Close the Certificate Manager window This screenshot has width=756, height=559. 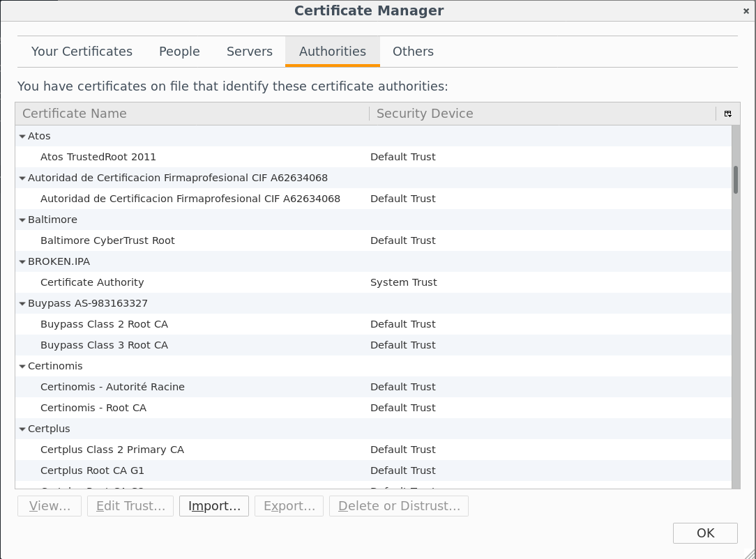point(746,11)
